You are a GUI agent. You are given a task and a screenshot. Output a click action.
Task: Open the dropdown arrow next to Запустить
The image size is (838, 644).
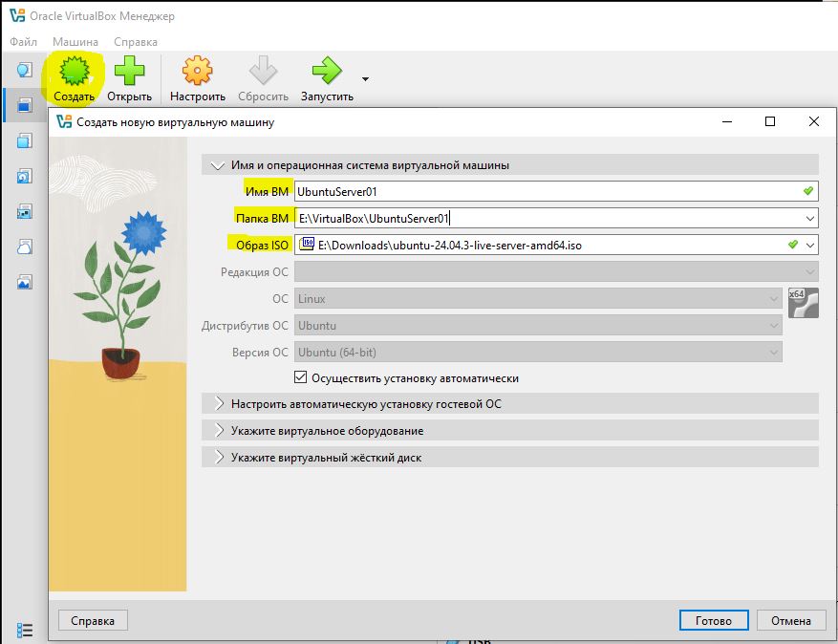(365, 79)
